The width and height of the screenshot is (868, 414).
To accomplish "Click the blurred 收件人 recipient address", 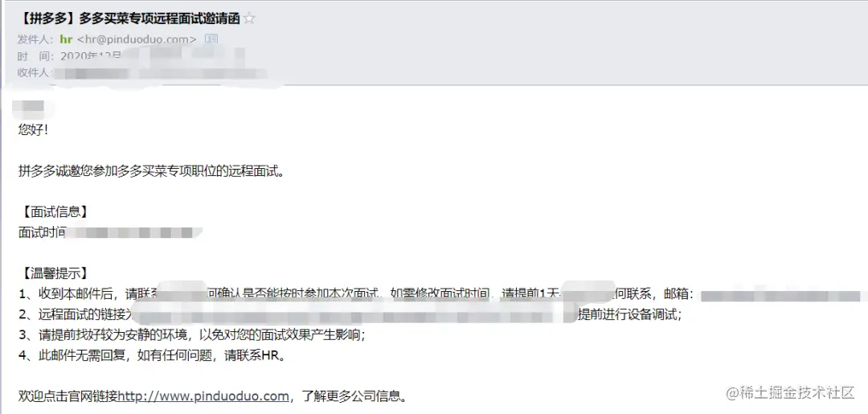I will (161, 72).
